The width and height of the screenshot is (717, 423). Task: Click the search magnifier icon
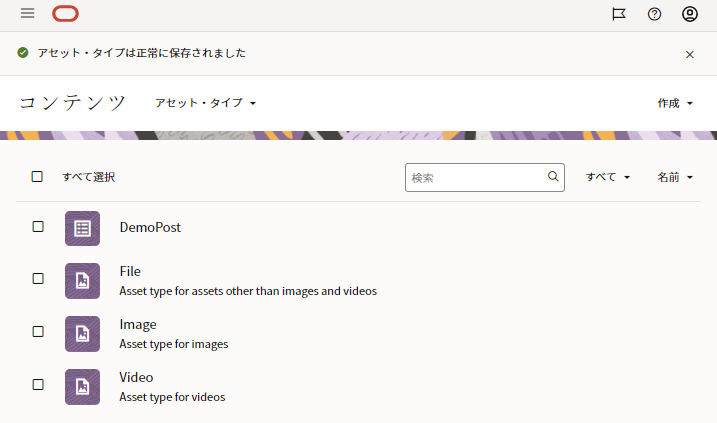[x=553, y=177]
